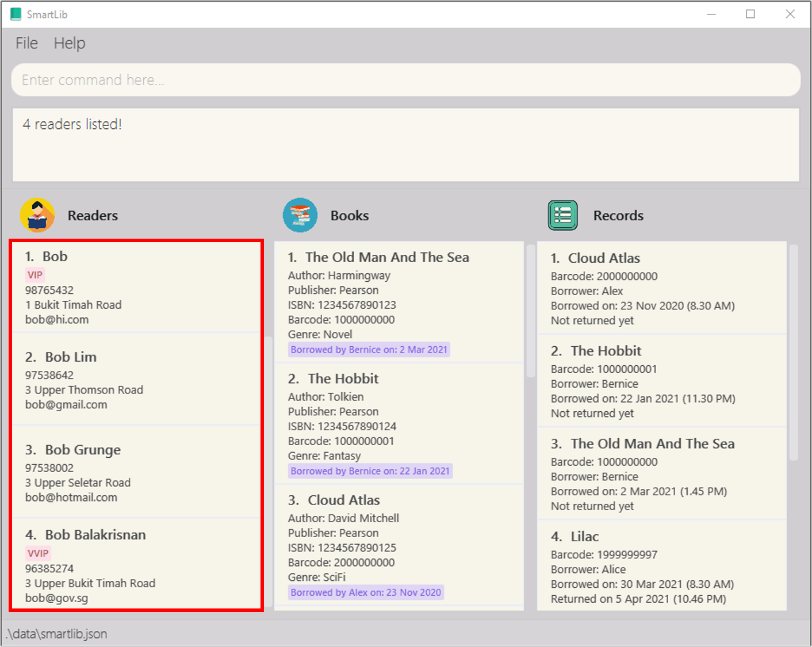Click the Records panel list icon
This screenshot has height=647, width=812.
click(563, 215)
